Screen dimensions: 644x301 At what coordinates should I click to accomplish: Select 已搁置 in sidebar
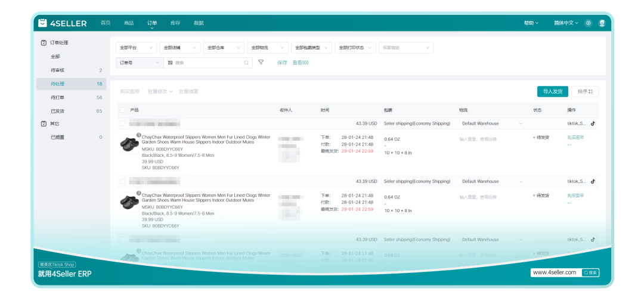click(72, 137)
